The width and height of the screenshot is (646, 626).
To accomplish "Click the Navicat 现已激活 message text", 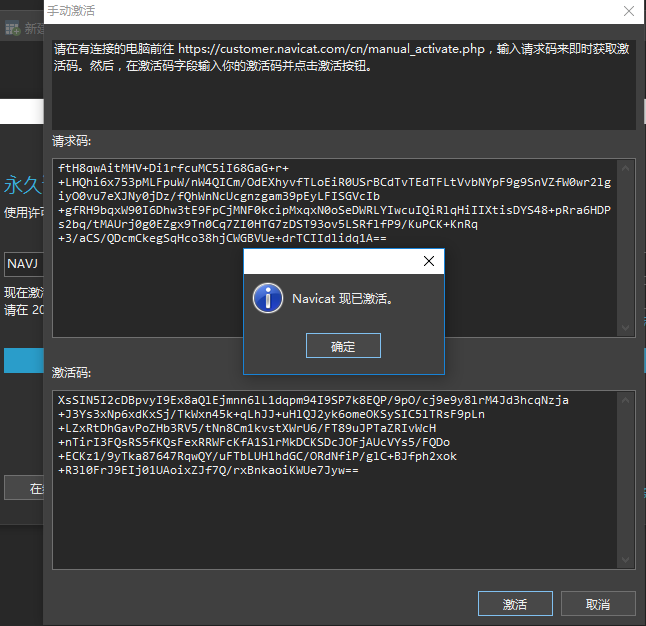I will pos(342,299).
